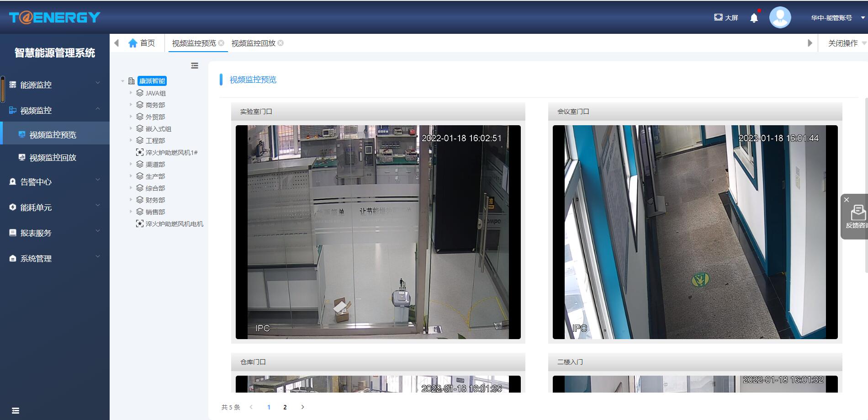Click the 能源监控 chevron arrow
The image size is (868, 420).
[x=97, y=83]
